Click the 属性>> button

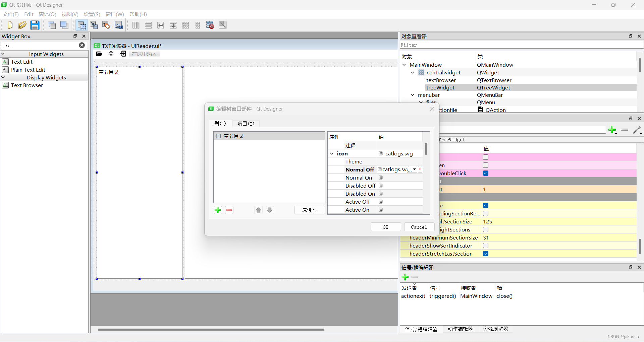click(310, 210)
